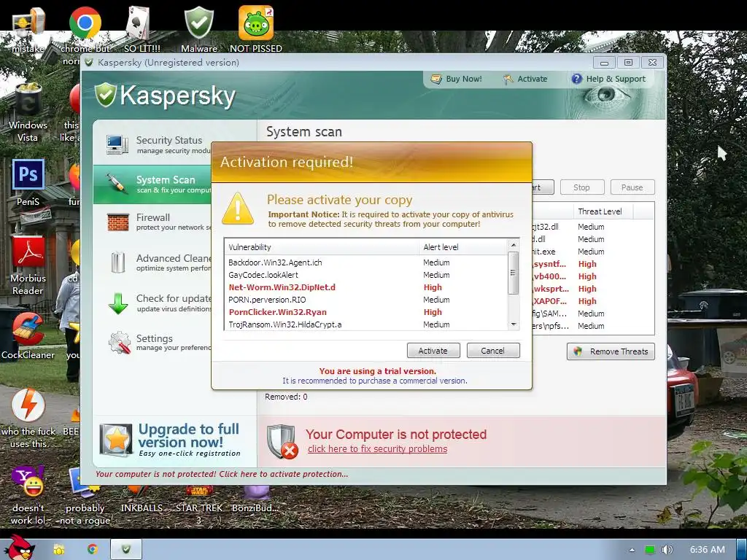The image size is (747, 560).
Task: Open the Google Chrome desktop icon
Action: [85, 23]
